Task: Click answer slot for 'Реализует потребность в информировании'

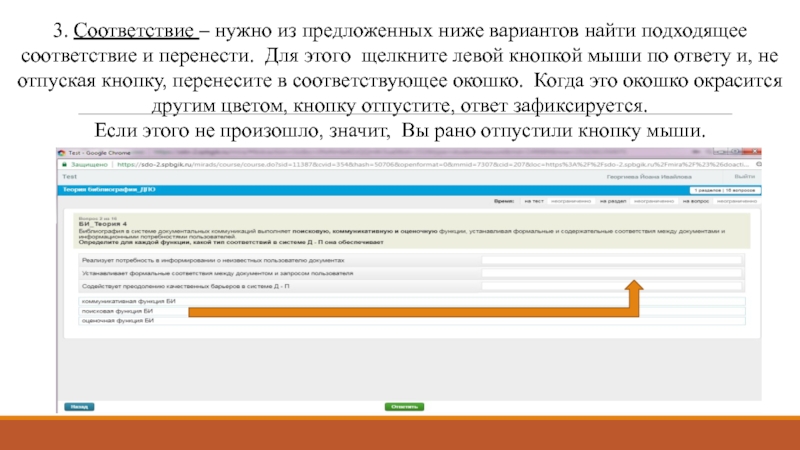Action: pos(611,260)
